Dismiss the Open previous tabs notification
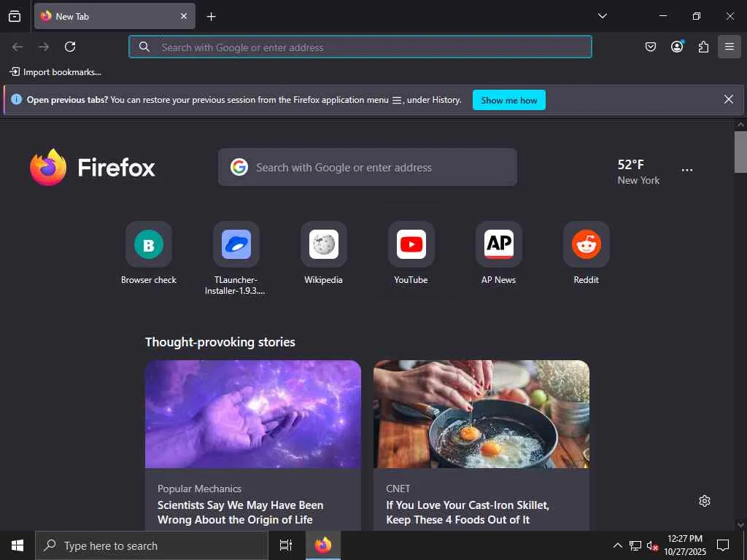Image resolution: width=747 pixels, height=560 pixels. click(729, 99)
